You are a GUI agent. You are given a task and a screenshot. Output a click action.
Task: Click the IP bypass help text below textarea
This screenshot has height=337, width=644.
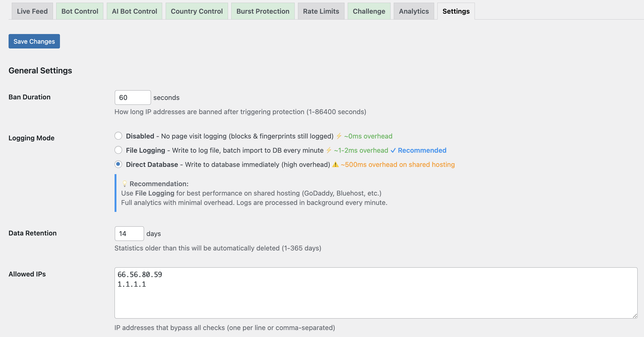point(225,328)
